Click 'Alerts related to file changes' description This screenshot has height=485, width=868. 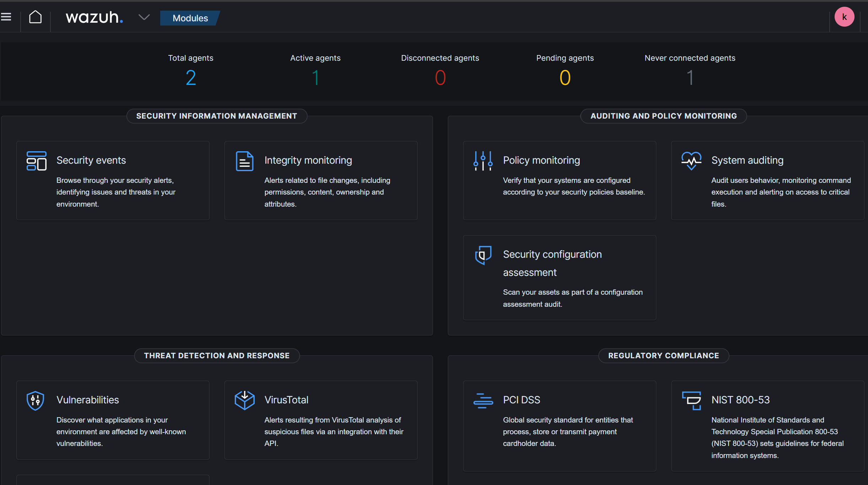(327, 192)
